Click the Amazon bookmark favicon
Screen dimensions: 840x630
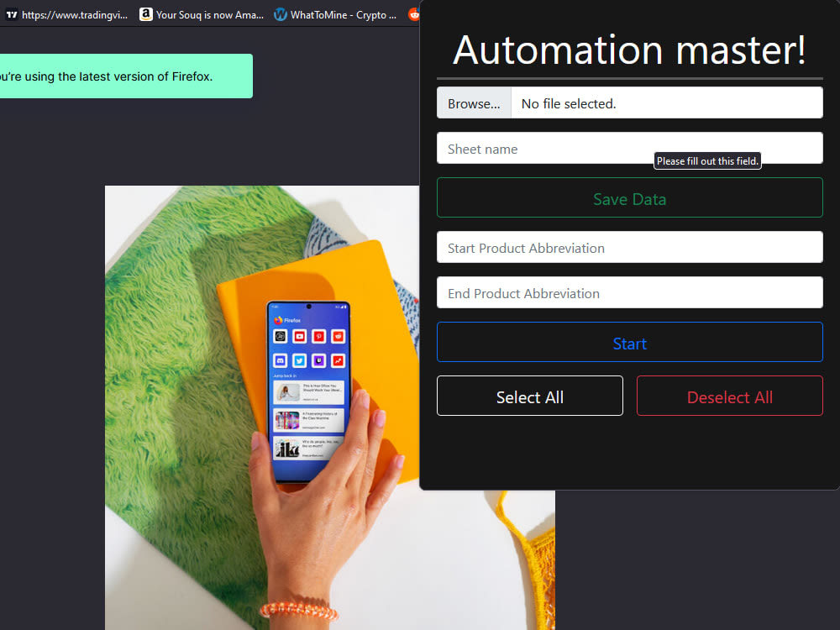(145, 14)
